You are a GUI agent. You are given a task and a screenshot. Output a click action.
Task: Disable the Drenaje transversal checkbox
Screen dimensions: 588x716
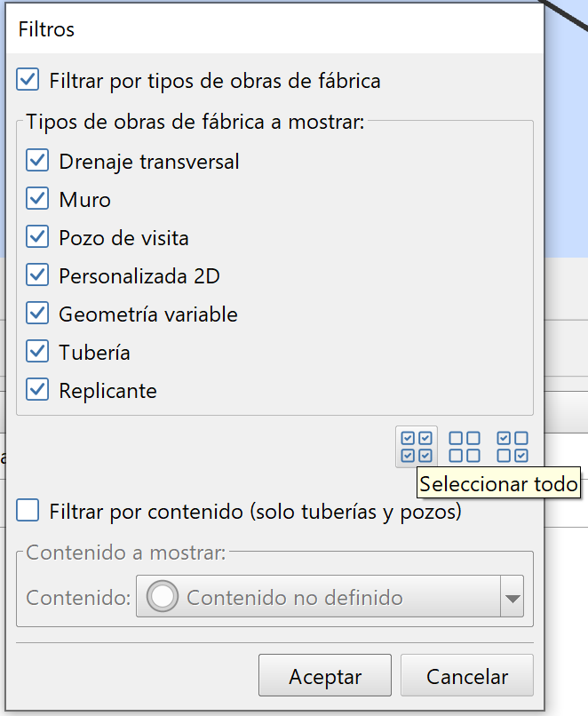(x=37, y=161)
